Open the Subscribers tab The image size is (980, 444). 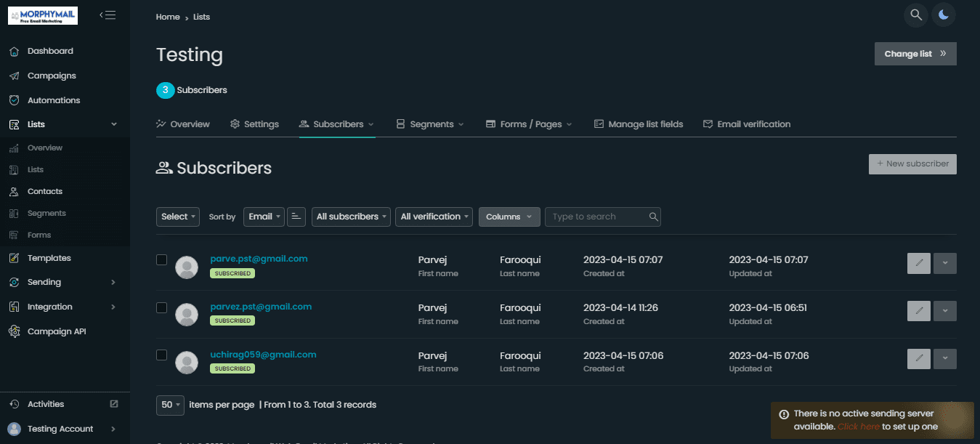click(x=337, y=124)
